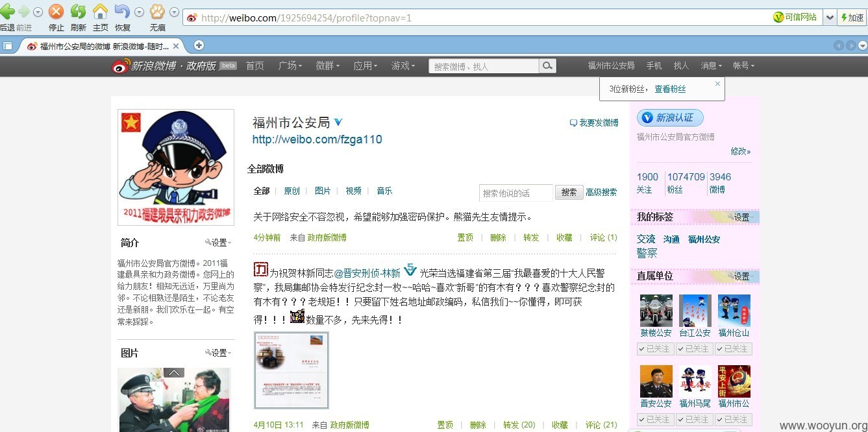Go to 首页 in the navbar
The height and width of the screenshot is (432, 868).
[255, 66]
